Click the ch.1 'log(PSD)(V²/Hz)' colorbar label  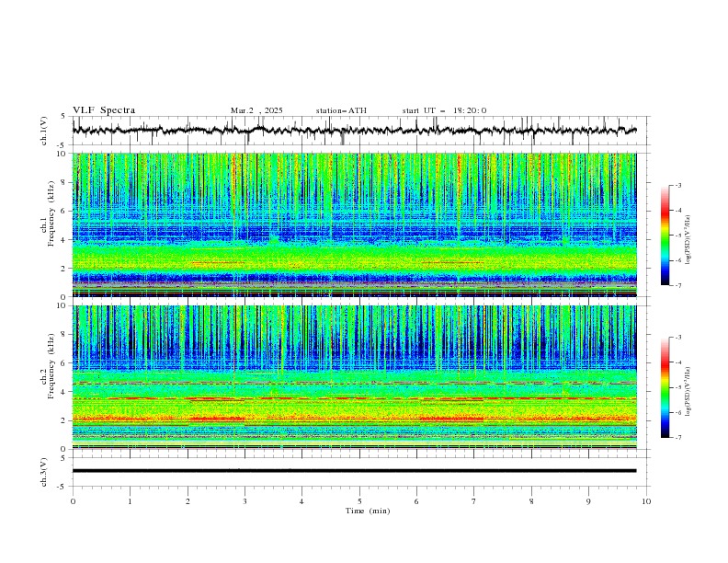(x=688, y=239)
